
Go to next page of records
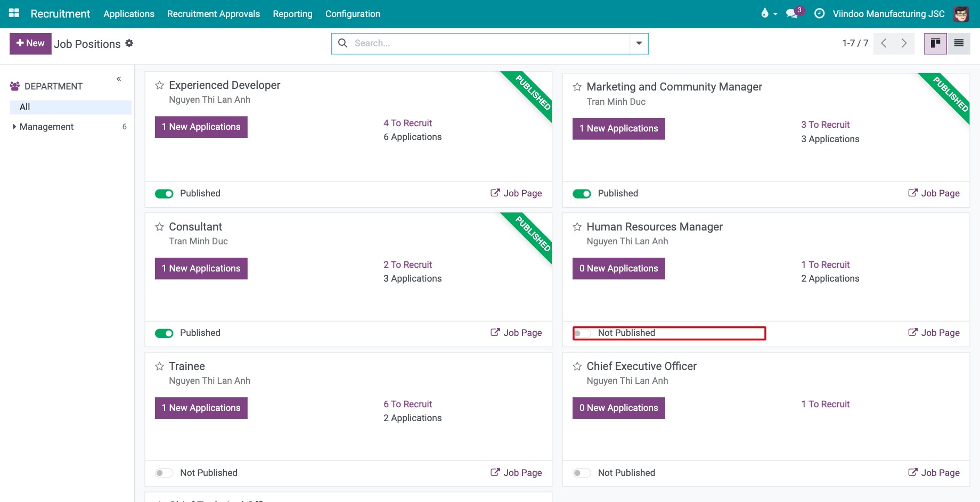[x=904, y=44]
